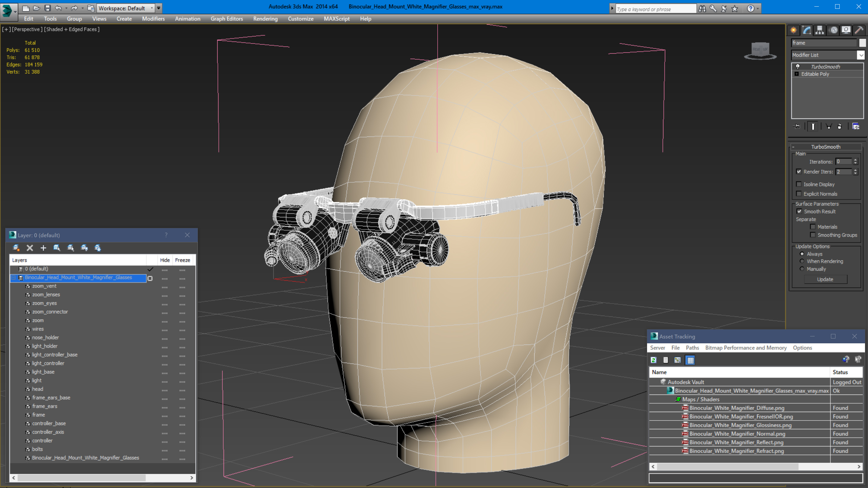Click the Redo arrow icon
Screen dimensions: 868x488
pyautogui.click(x=75, y=8)
